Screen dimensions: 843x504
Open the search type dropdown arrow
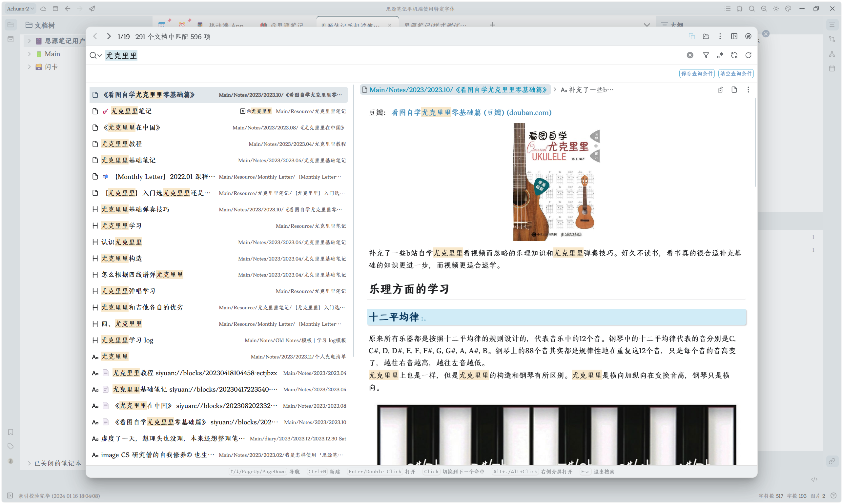tap(100, 55)
